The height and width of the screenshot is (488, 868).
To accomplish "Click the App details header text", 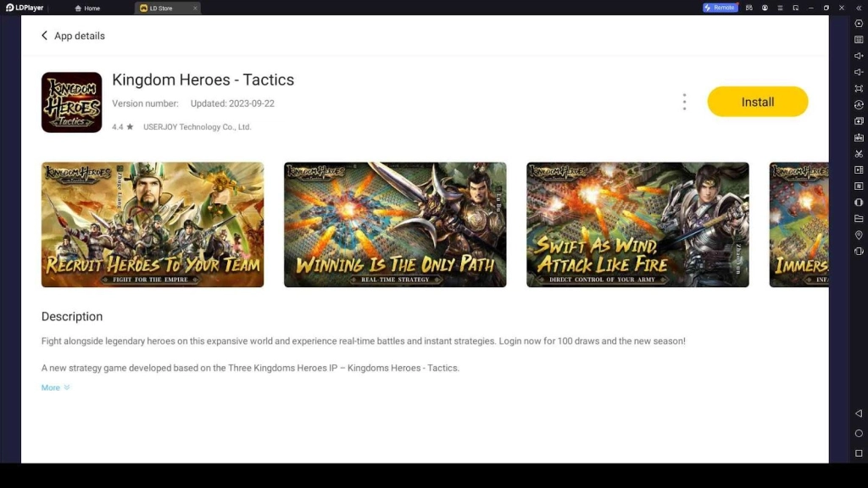I will pos(80,36).
